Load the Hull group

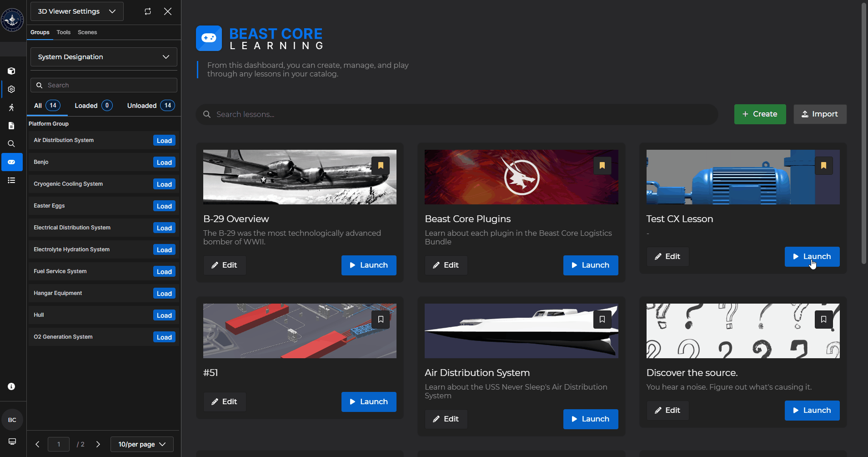(x=164, y=315)
